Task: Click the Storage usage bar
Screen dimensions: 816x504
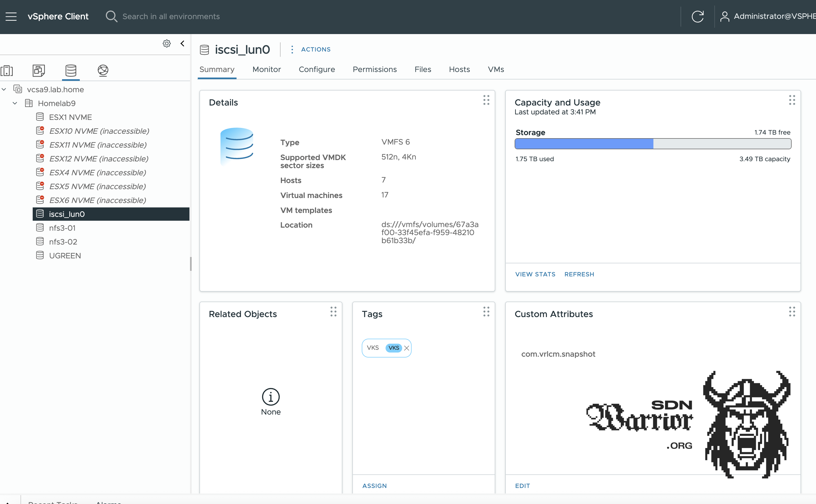Action: click(x=653, y=144)
